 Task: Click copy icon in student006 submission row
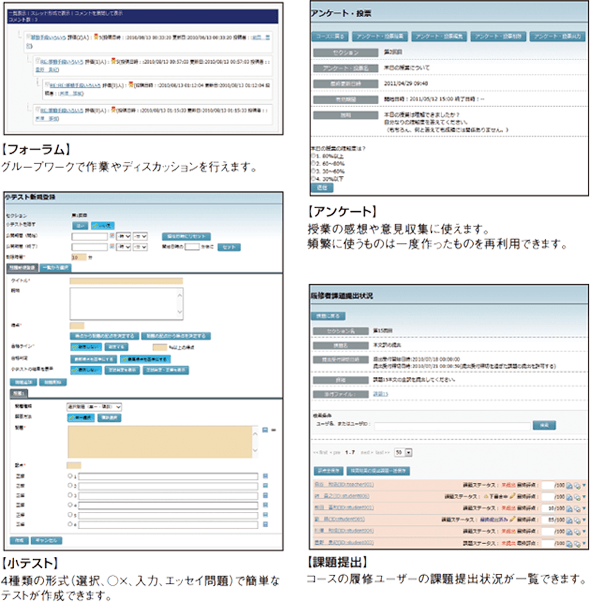[x=577, y=497]
